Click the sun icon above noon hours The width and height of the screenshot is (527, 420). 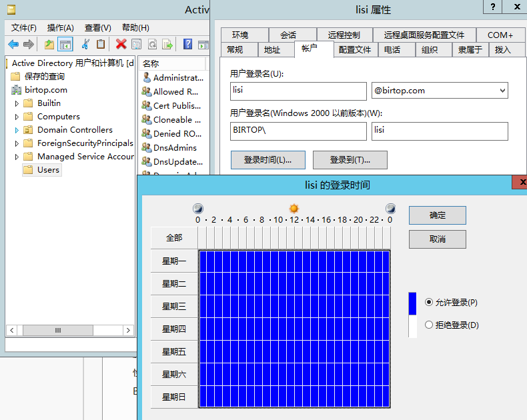pyautogui.click(x=294, y=209)
